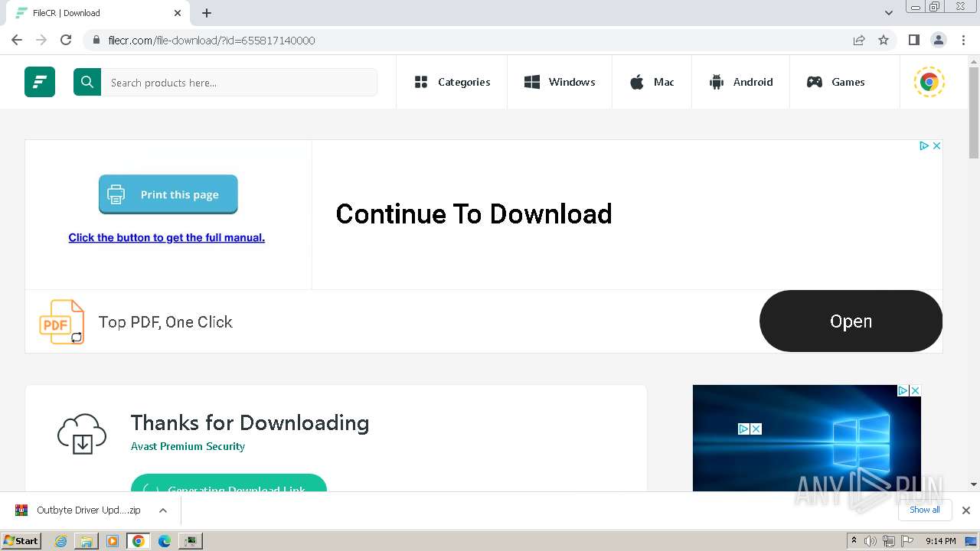Screen dimensions: 980x551
Task: Reload the current page
Action: pos(66,40)
